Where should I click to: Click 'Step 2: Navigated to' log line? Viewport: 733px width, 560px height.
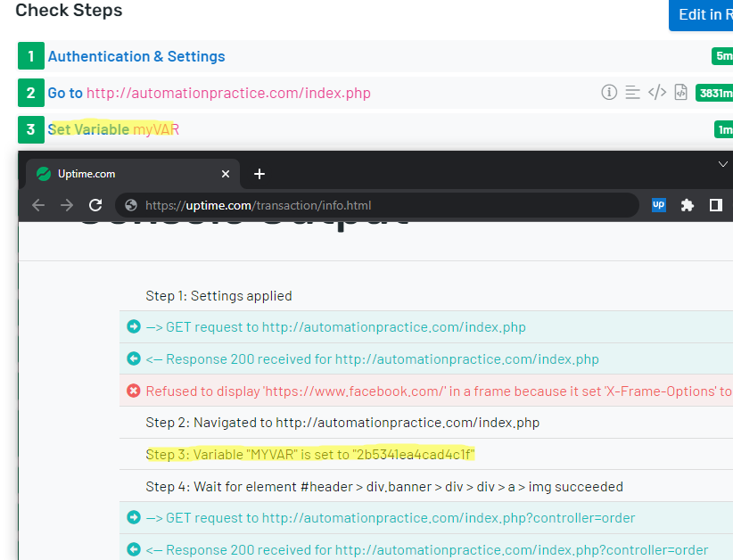(x=342, y=423)
